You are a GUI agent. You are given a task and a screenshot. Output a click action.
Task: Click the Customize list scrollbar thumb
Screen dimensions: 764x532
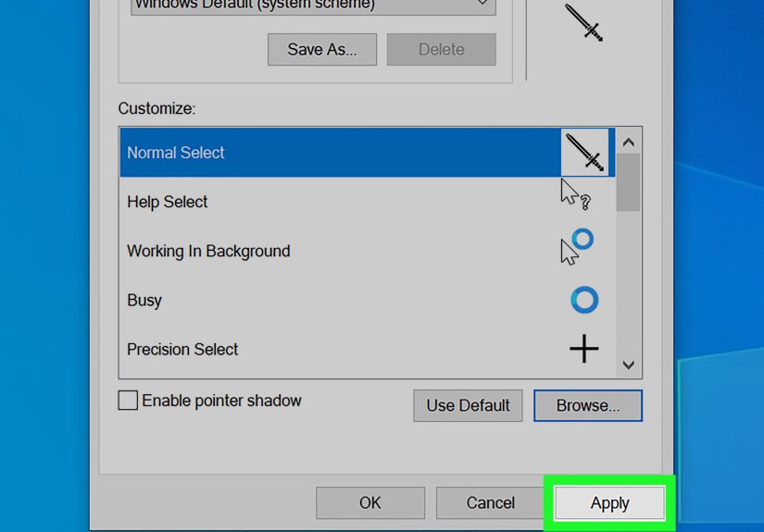pyautogui.click(x=629, y=182)
